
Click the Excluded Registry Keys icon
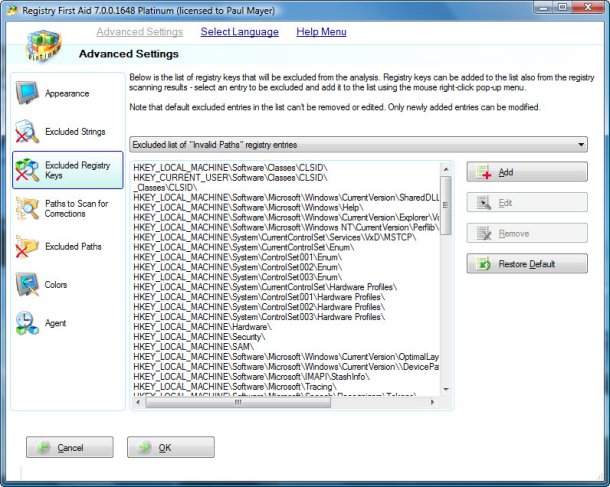[x=28, y=170]
